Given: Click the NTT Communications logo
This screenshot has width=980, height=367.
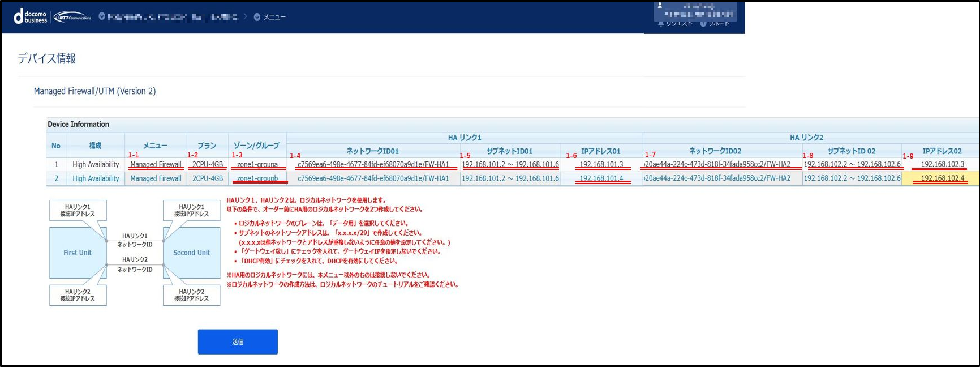Looking at the screenshot, I should click(72, 17).
